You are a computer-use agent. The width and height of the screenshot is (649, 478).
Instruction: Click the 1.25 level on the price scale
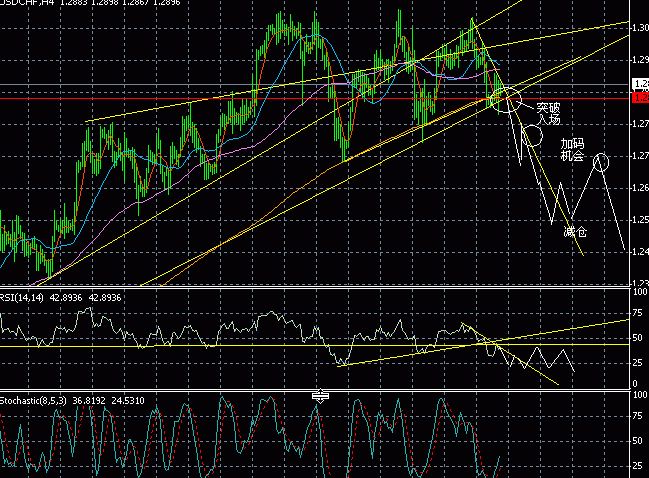point(640,219)
